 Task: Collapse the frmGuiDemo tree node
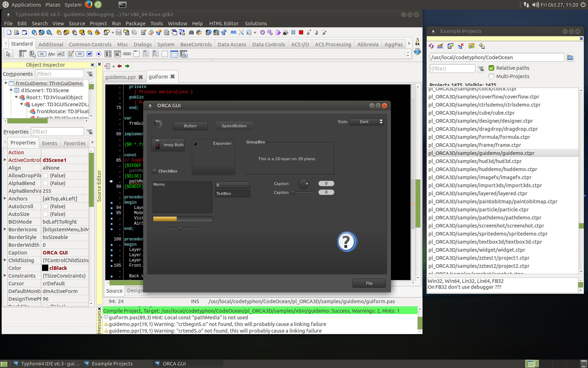6,83
